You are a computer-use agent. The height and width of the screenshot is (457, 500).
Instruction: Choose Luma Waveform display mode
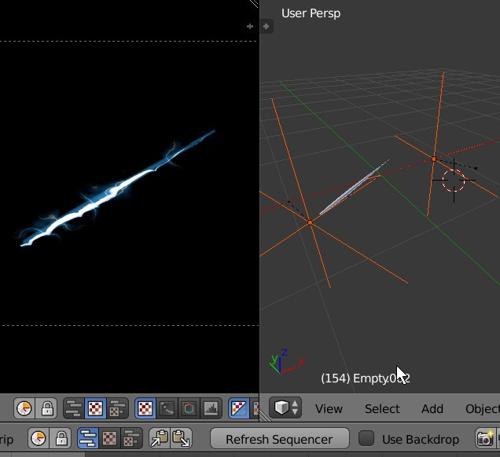(x=167, y=408)
